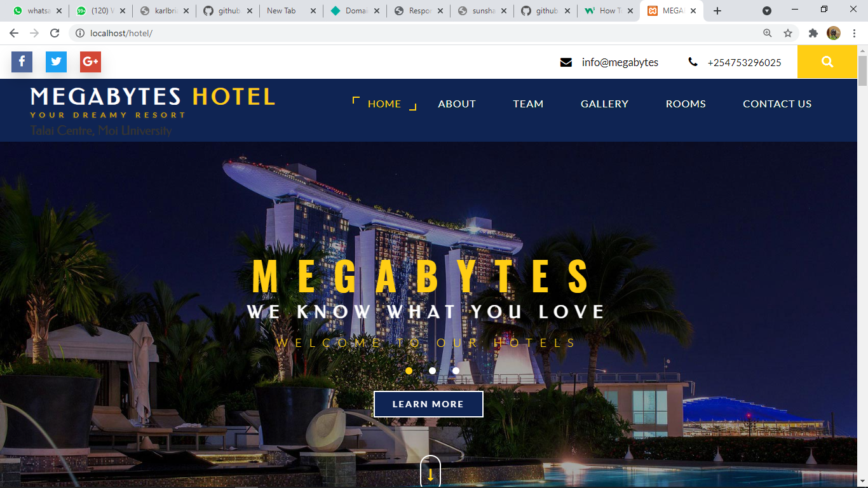
Task: Open the ROOMS menu item
Action: [686, 104]
